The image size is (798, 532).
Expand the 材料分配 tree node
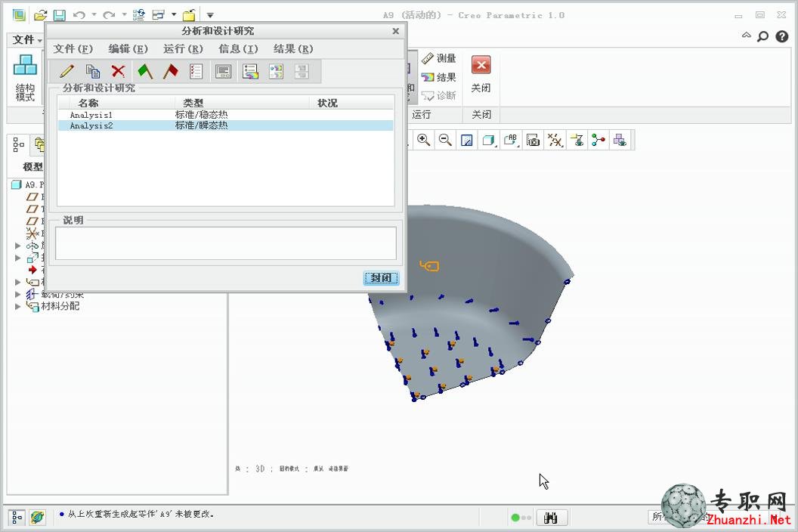pyautogui.click(x=18, y=307)
